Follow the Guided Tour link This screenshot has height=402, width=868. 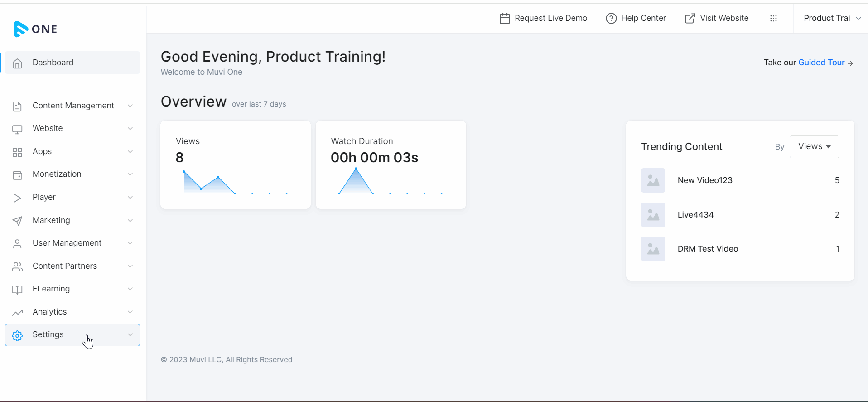[x=821, y=63]
